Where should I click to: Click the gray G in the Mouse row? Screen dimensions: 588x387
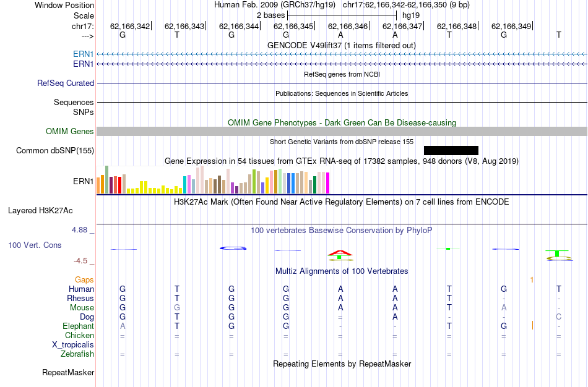point(177,308)
